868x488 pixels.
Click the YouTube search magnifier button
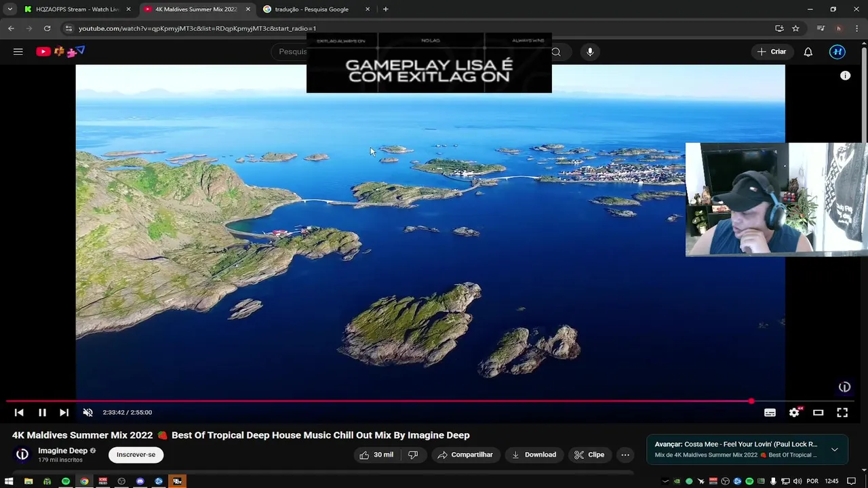point(556,52)
